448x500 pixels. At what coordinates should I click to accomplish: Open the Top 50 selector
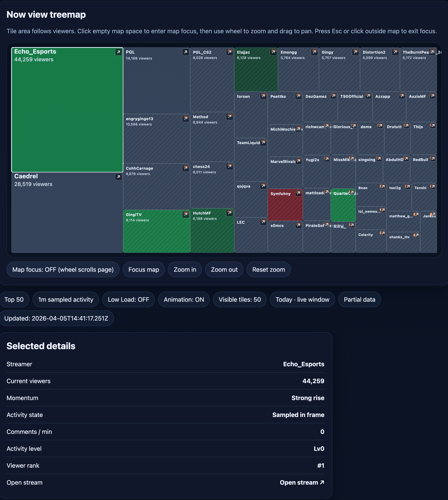pos(14,300)
